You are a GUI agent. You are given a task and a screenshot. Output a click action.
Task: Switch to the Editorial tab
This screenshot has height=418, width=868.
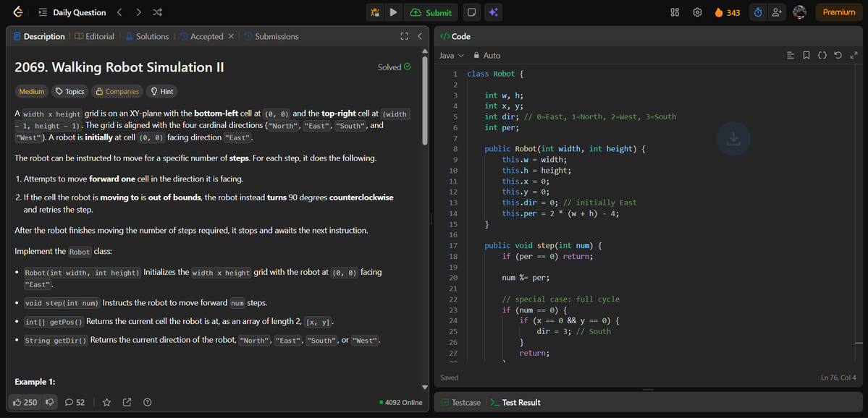click(x=95, y=36)
